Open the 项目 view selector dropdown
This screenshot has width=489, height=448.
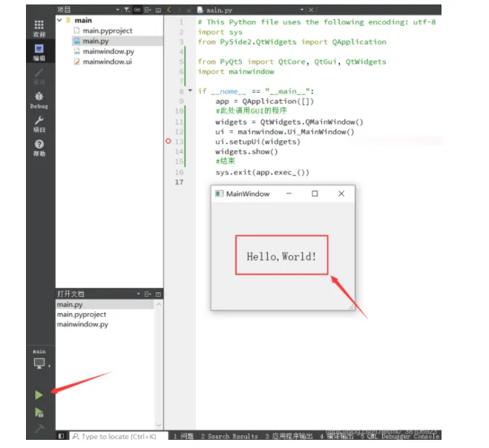pos(117,10)
